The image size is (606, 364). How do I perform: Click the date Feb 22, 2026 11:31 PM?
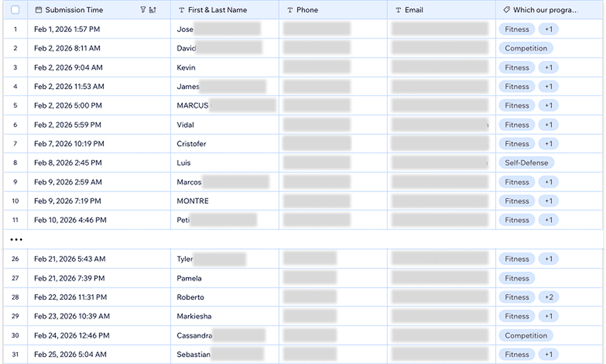(x=70, y=297)
